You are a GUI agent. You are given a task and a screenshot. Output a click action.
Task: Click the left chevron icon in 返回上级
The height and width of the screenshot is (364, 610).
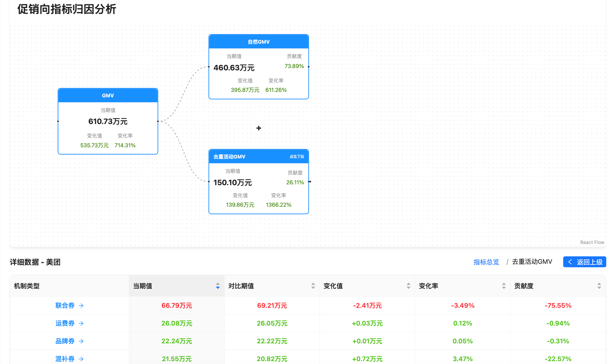tap(570, 262)
